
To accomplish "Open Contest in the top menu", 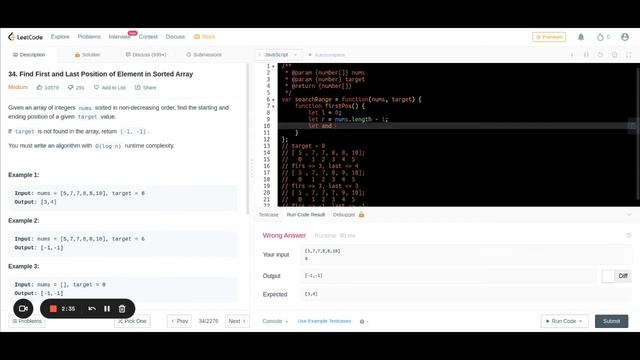I will [x=148, y=37].
